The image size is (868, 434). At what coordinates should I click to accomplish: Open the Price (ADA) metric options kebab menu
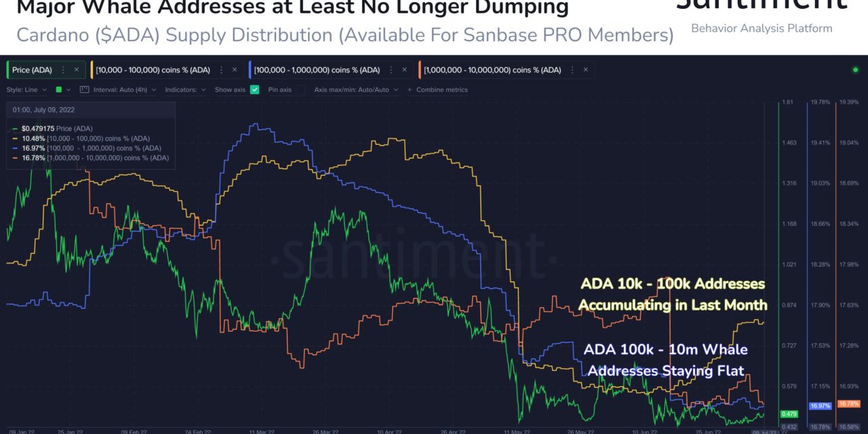64,69
